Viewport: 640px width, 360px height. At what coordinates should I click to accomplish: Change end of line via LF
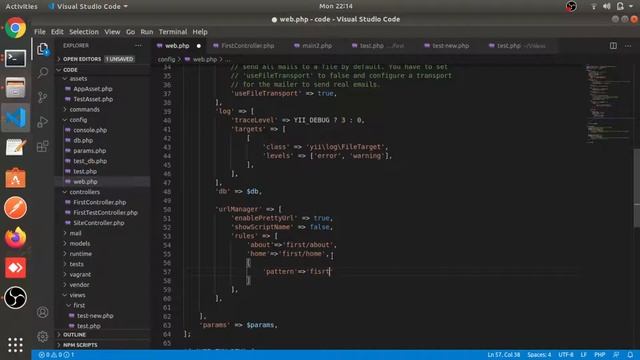(x=584, y=355)
